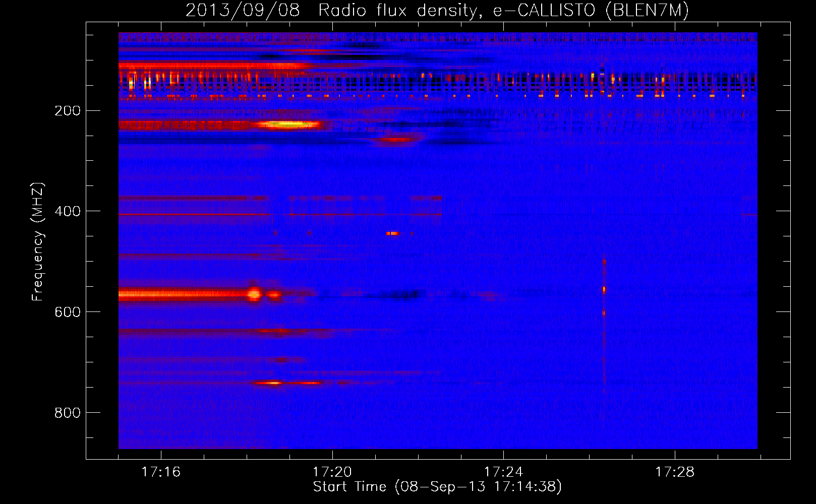Screen dimensions: 816x504
Task: Click the '800' frequency tick label
Action: (x=68, y=413)
